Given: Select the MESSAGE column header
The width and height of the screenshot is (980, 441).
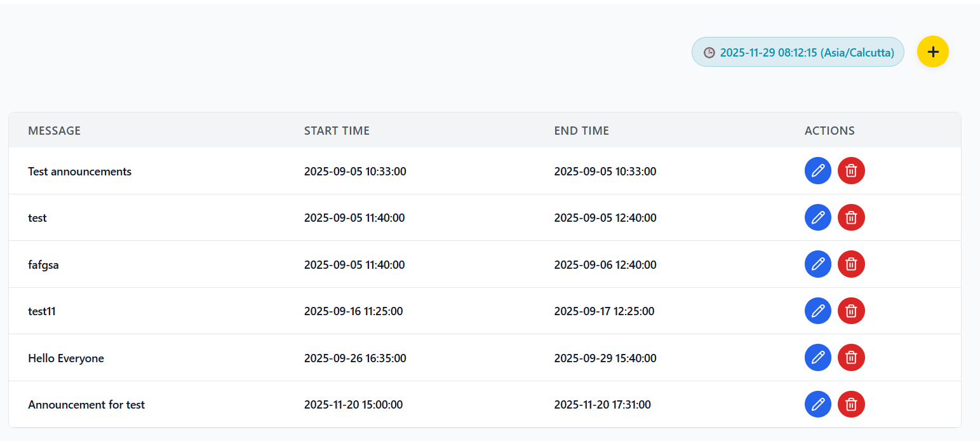Looking at the screenshot, I should coord(54,130).
